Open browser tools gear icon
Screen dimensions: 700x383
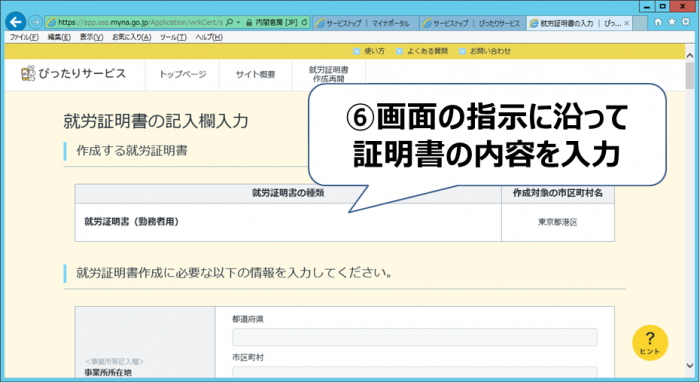(685, 22)
